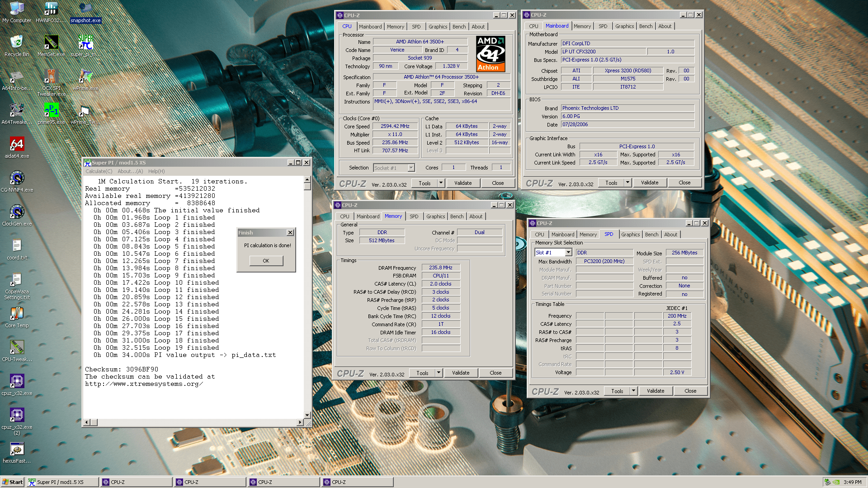Screen dimensions: 868x488
Task: Switch to SPD tab in Memory window
Action: click(x=414, y=216)
